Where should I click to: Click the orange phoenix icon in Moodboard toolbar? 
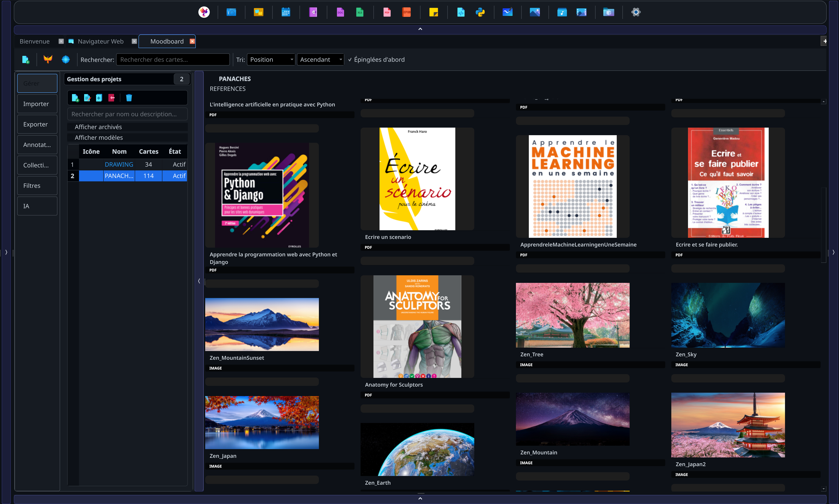(x=48, y=59)
